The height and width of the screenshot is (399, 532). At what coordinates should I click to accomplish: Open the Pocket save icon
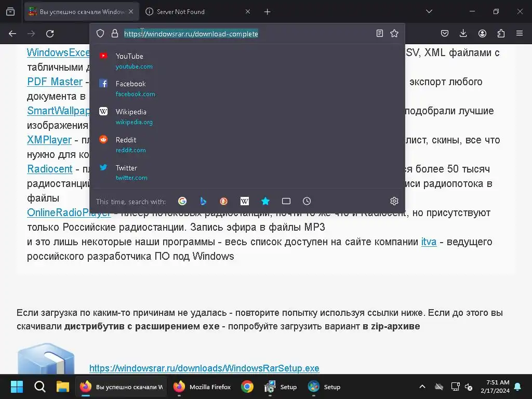click(445, 33)
